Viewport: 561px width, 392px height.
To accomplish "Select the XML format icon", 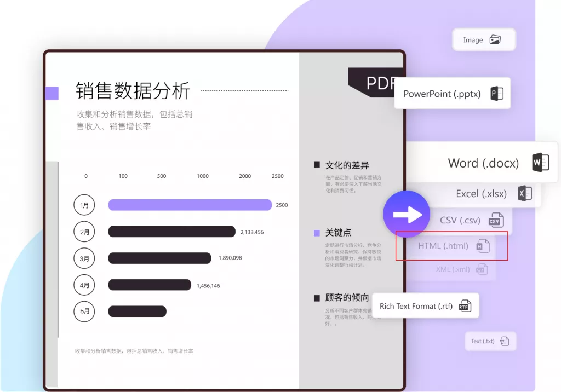I will pos(482,269).
